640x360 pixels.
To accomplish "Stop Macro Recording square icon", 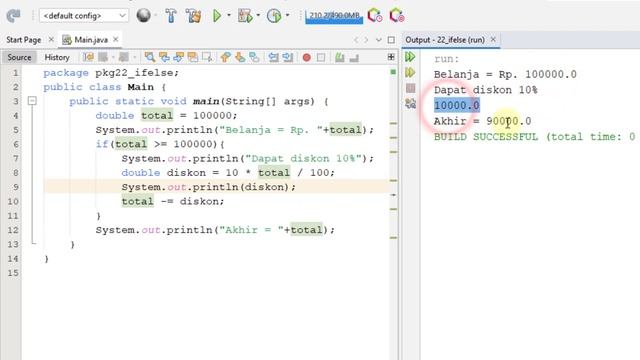I will coord(321,58).
